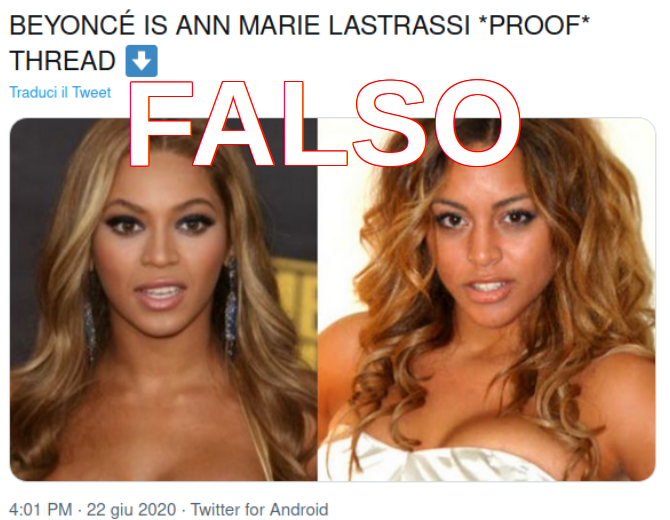Click the letter "F" of FALSO

[161, 123]
